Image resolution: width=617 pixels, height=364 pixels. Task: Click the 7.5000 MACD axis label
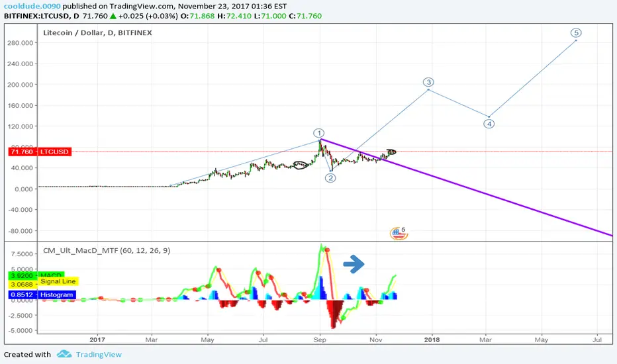point(22,254)
